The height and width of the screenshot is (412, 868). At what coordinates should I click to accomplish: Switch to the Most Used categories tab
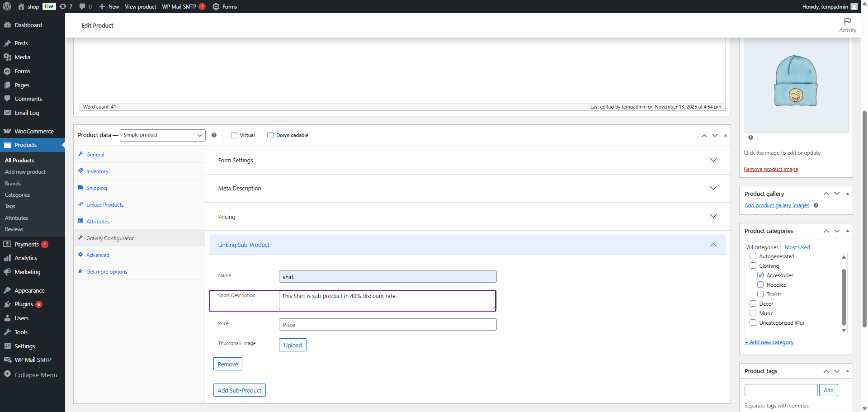pyautogui.click(x=797, y=247)
